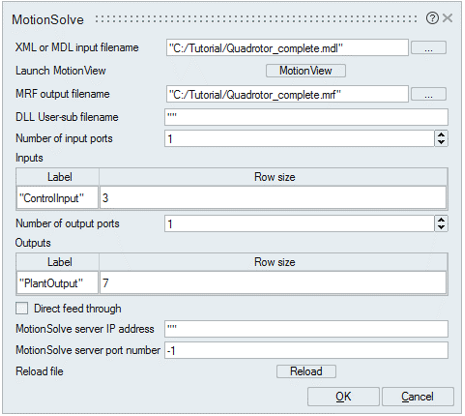Decrease number of input ports
Viewport: 465px width, 416px height.
pos(441,142)
